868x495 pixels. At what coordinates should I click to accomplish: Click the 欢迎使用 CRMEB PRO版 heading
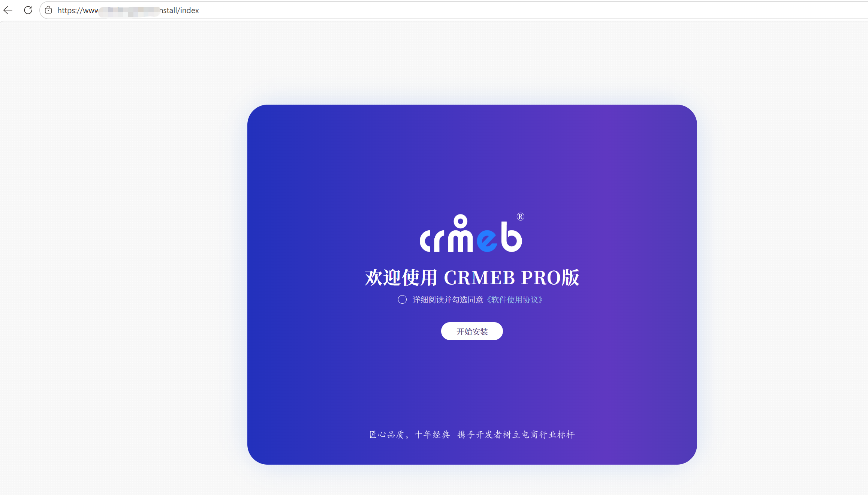click(x=472, y=277)
